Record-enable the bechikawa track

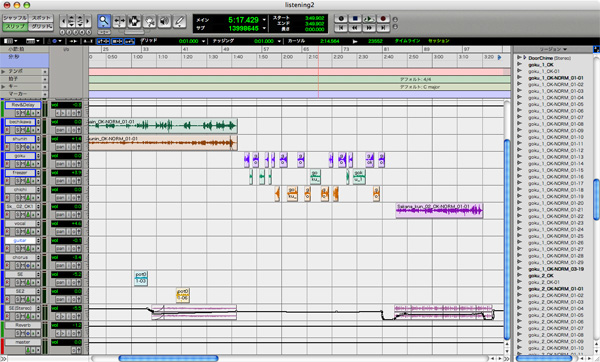[x=7, y=130]
